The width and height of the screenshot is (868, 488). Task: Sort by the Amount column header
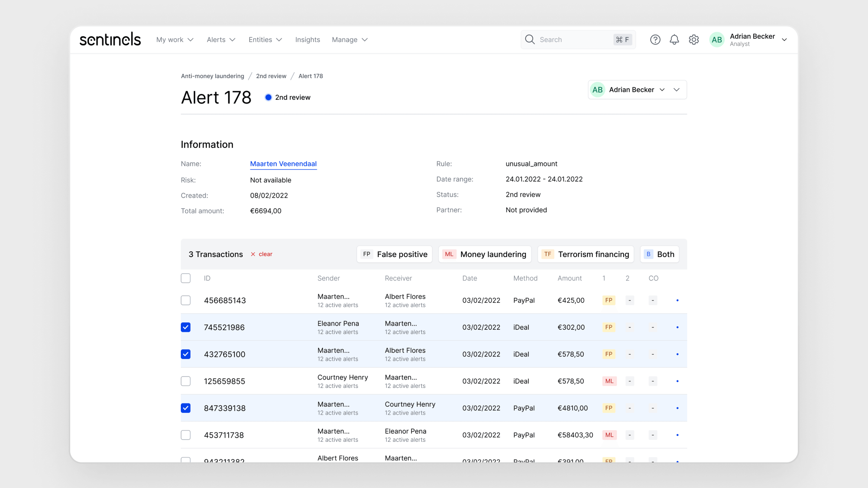click(569, 278)
